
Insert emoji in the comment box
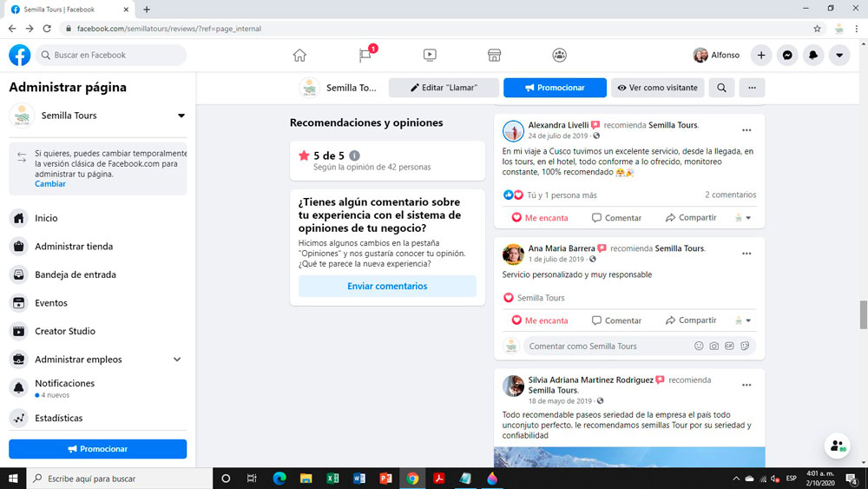699,346
